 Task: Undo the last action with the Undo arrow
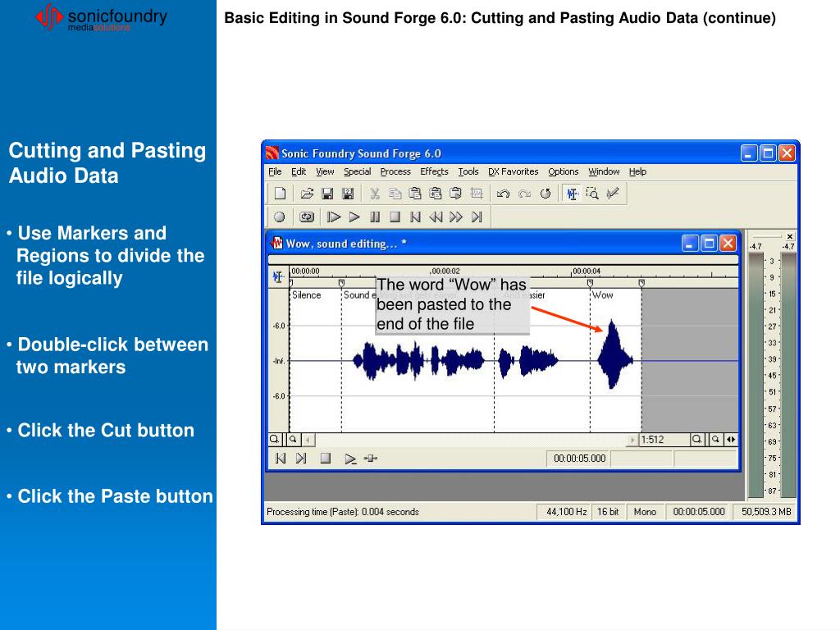pyautogui.click(x=503, y=194)
